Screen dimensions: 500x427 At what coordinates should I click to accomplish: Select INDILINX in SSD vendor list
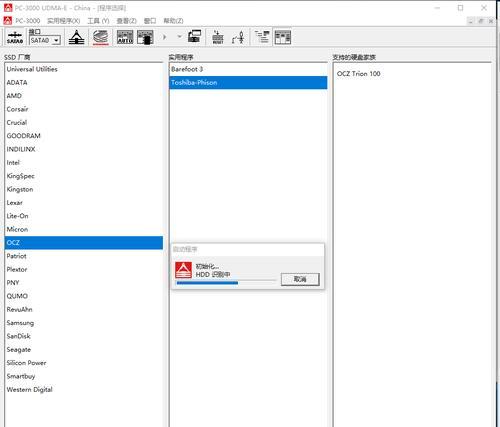(84, 149)
